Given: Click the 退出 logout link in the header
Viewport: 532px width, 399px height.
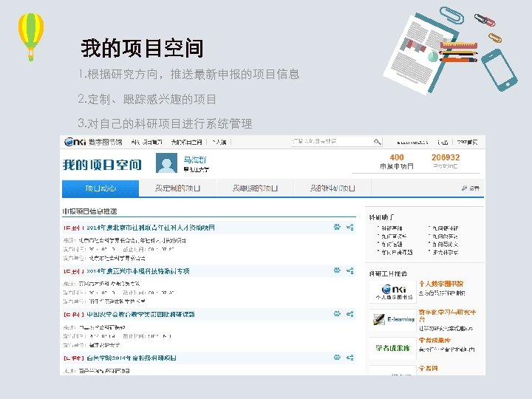Looking at the screenshot, I should (x=443, y=142).
